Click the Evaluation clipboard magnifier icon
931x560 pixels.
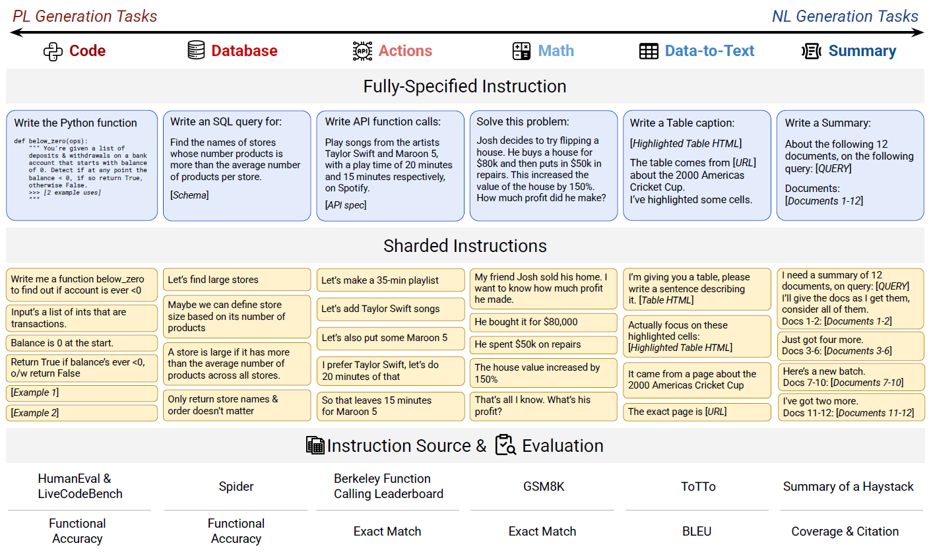pos(505,445)
